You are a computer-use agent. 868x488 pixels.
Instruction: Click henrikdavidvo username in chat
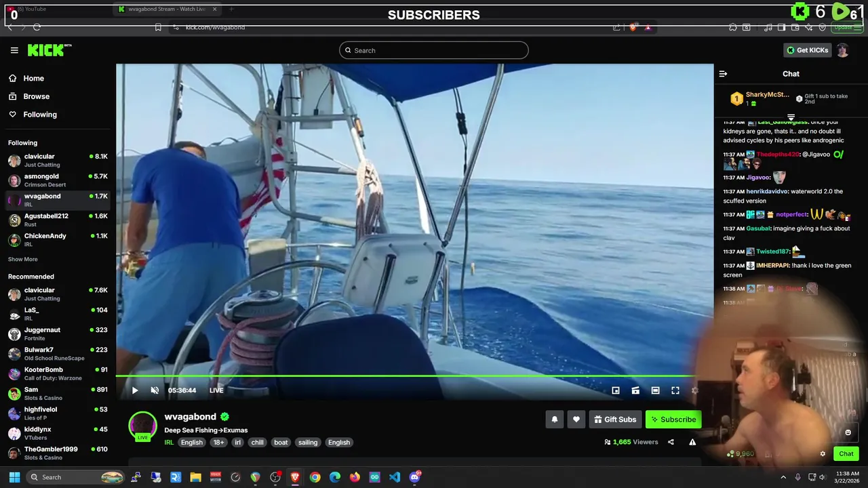(x=767, y=192)
